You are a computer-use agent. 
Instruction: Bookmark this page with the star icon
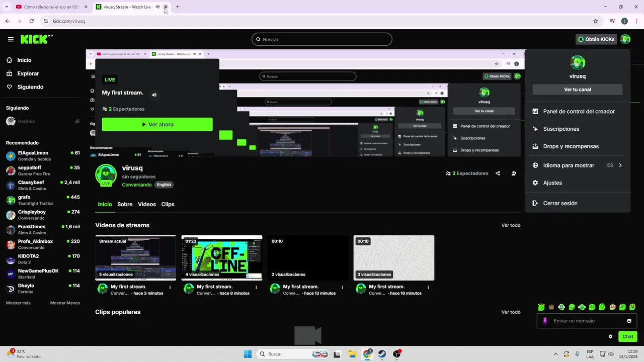click(x=596, y=21)
